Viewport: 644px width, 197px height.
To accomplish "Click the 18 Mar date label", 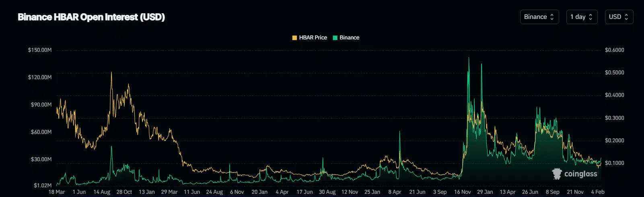I will click(57, 192).
